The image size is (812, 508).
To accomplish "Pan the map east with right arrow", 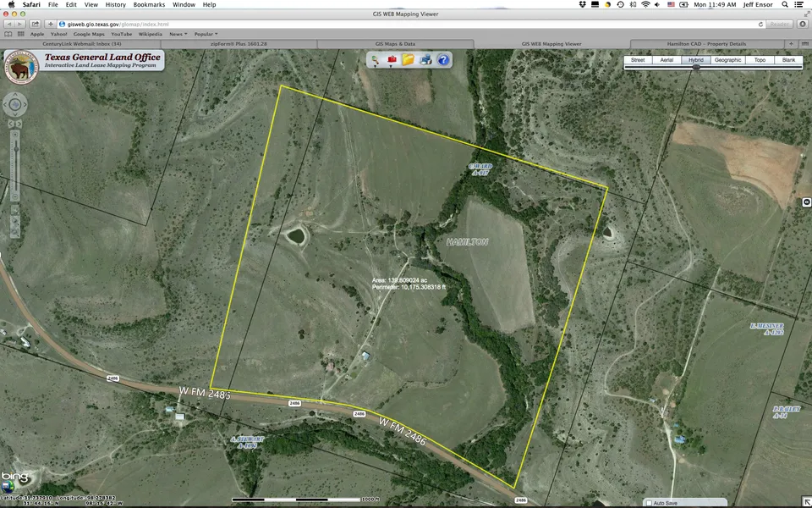I will point(25,104).
